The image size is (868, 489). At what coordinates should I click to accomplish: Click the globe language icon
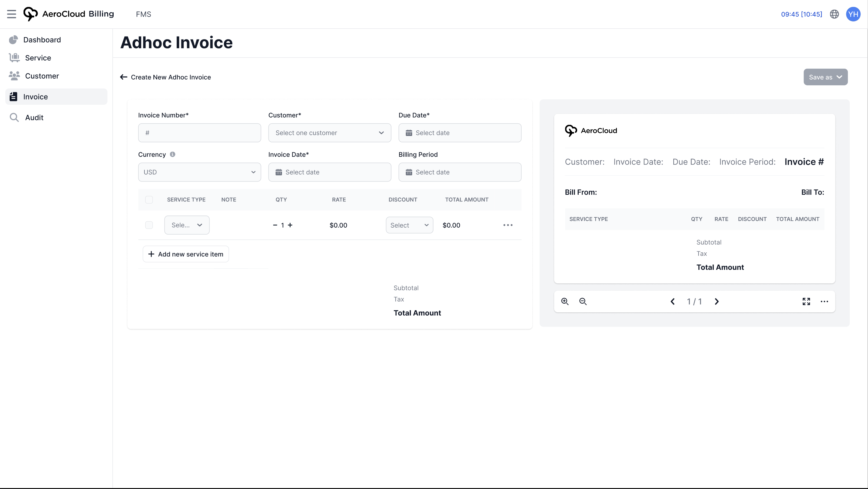tap(834, 14)
